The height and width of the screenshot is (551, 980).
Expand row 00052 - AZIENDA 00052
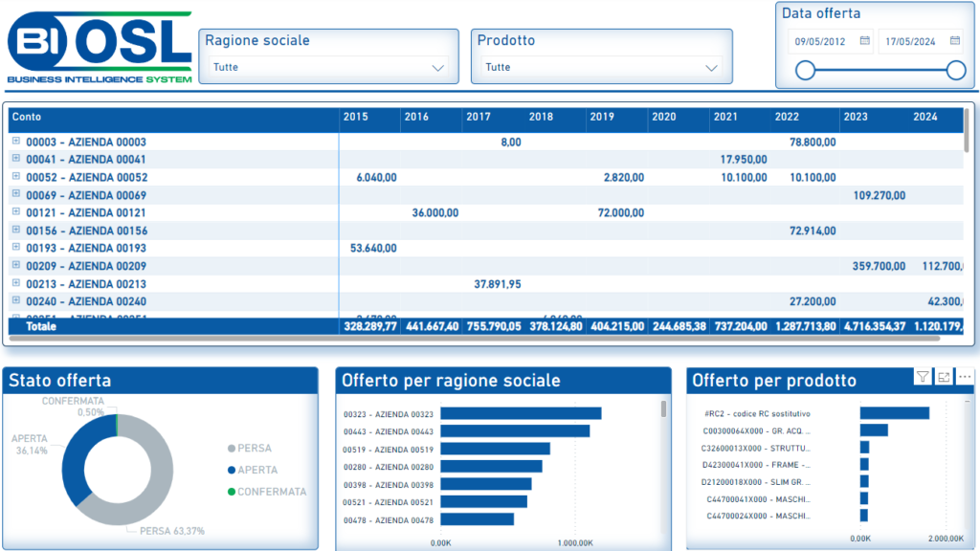coord(16,177)
